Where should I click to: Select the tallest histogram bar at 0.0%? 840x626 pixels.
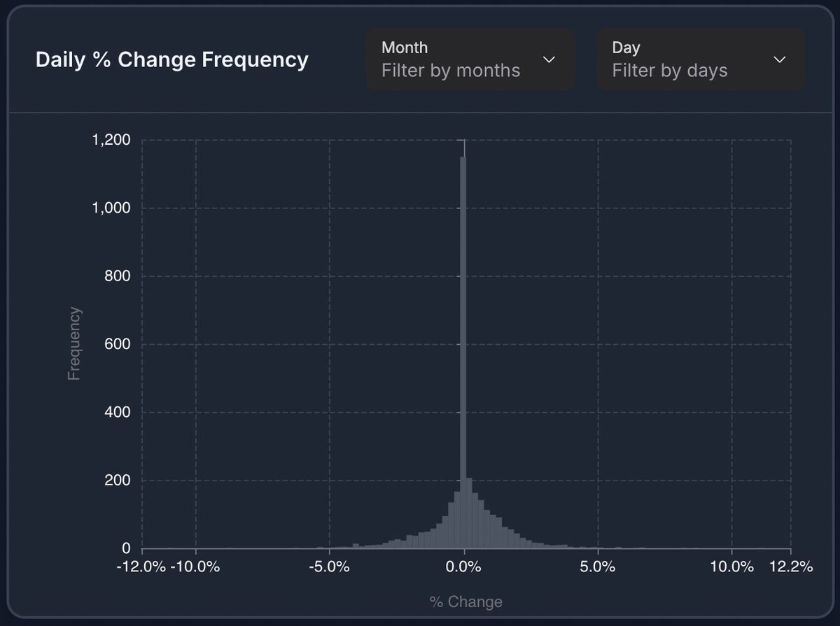point(464,350)
